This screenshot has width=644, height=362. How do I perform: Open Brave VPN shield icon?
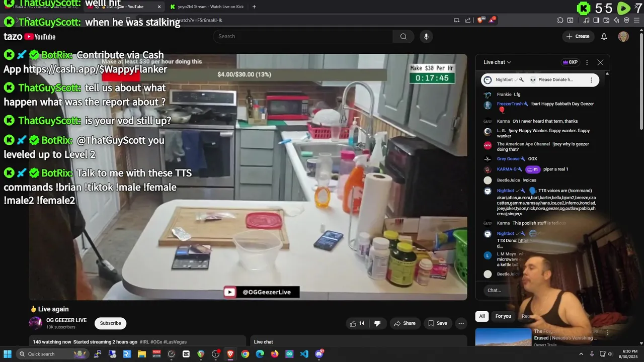626,20
